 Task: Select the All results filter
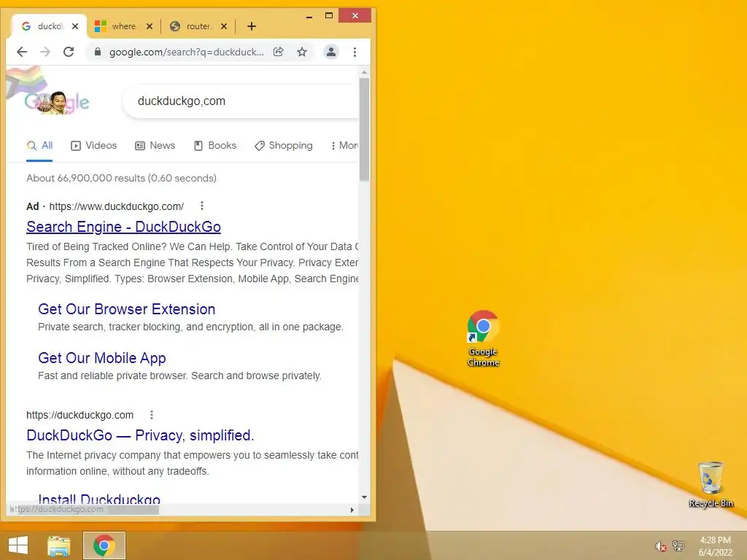tap(39, 145)
